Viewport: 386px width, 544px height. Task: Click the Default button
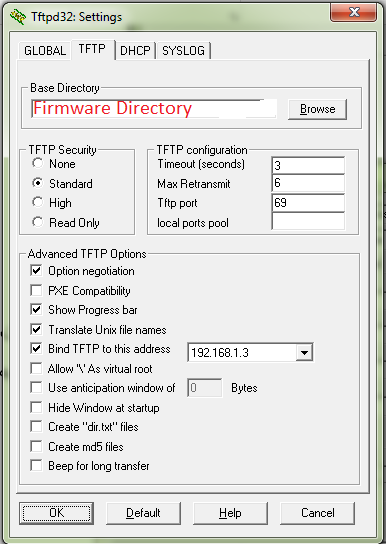[x=143, y=513]
